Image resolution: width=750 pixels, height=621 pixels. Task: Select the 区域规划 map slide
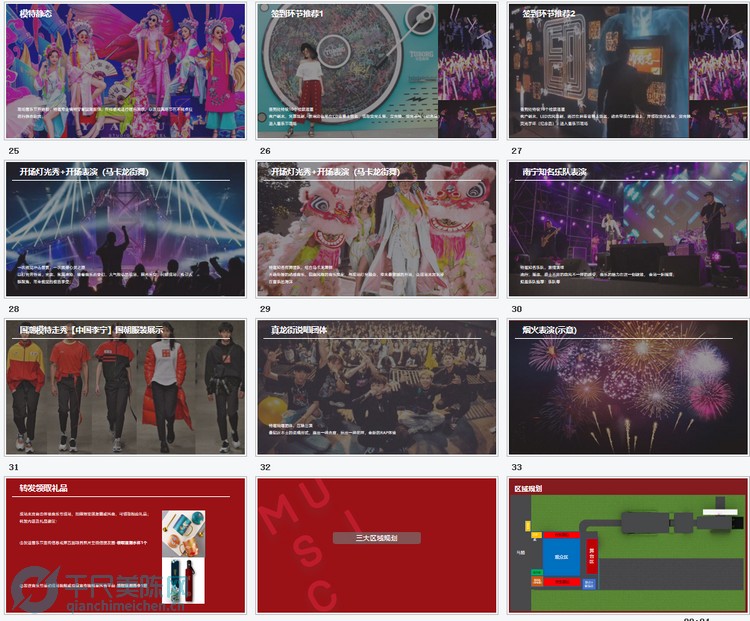pos(629,545)
